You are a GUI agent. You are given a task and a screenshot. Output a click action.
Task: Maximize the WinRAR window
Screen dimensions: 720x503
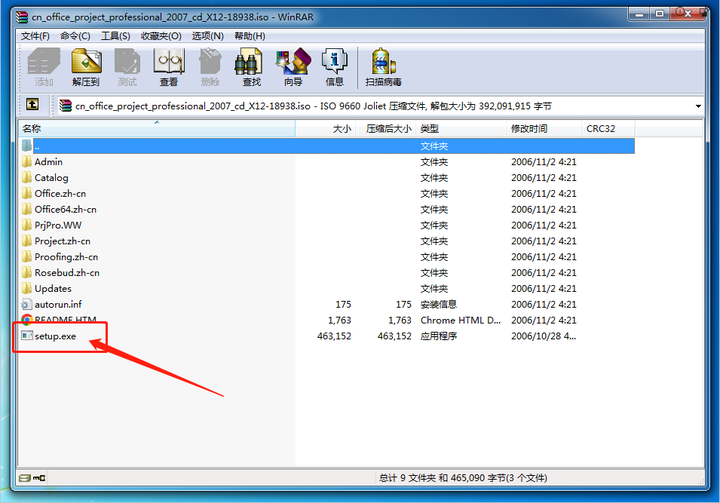point(659,15)
